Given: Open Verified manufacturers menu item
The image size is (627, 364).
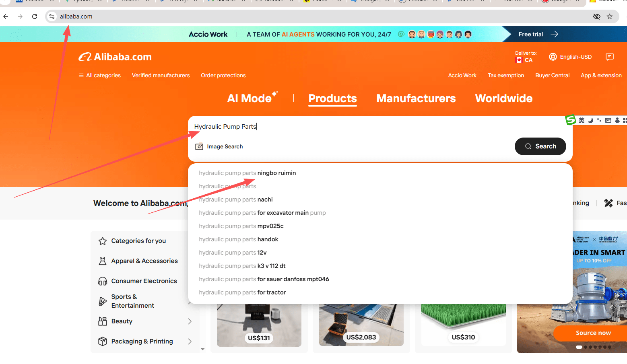Looking at the screenshot, I should 161,75.
